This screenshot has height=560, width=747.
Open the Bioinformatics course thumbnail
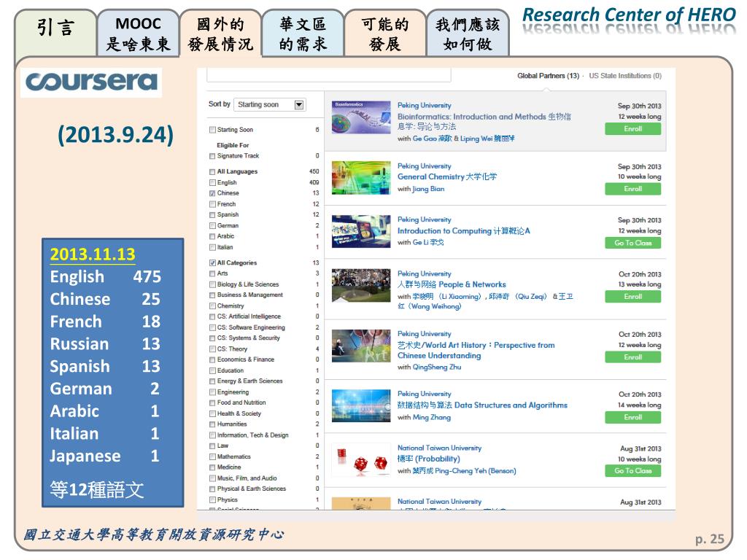coord(361,117)
